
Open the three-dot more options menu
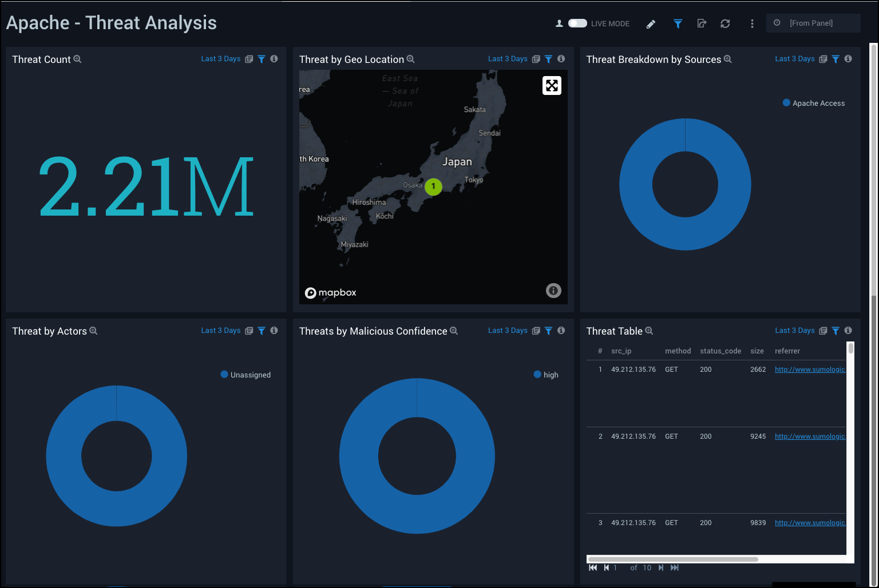coord(752,23)
